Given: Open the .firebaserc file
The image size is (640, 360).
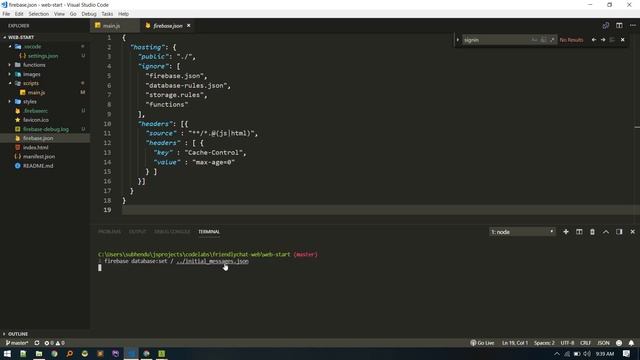Looking at the screenshot, I should (35, 111).
